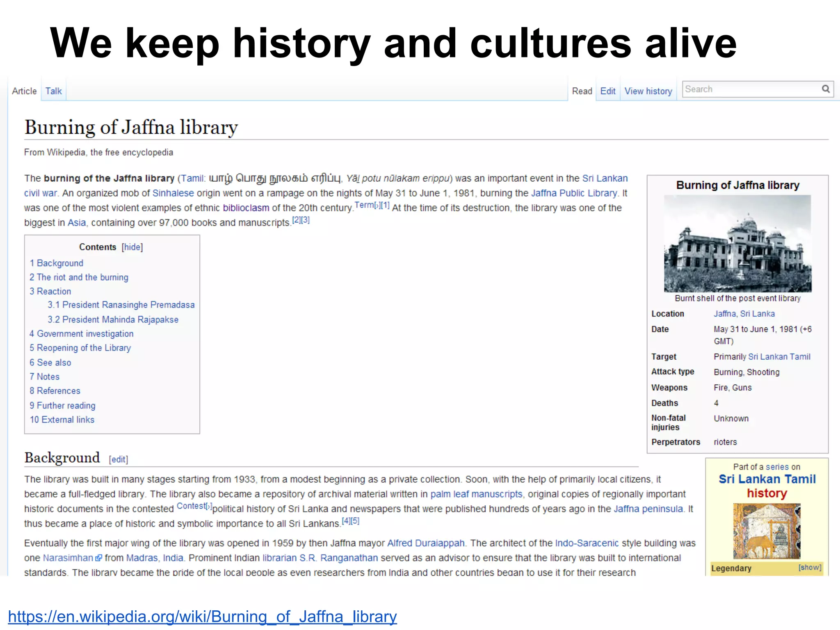Screen dimensions: 840x630
Task: Expand the Legendary section via [show]
Action: click(x=810, y=567)
